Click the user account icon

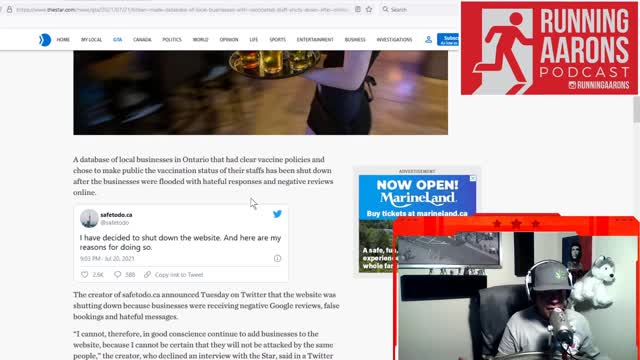pyautogui.click(x=428, y=40)
